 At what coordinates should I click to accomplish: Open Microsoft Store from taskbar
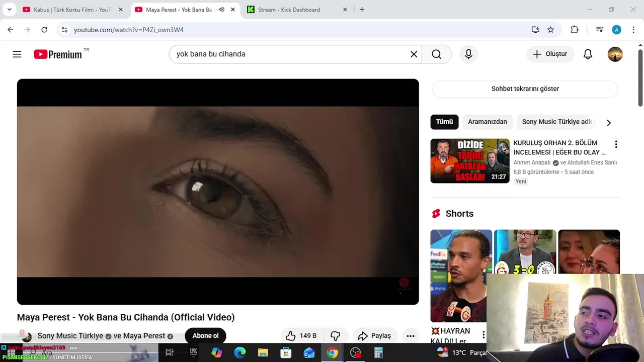[x=286, y=353]
